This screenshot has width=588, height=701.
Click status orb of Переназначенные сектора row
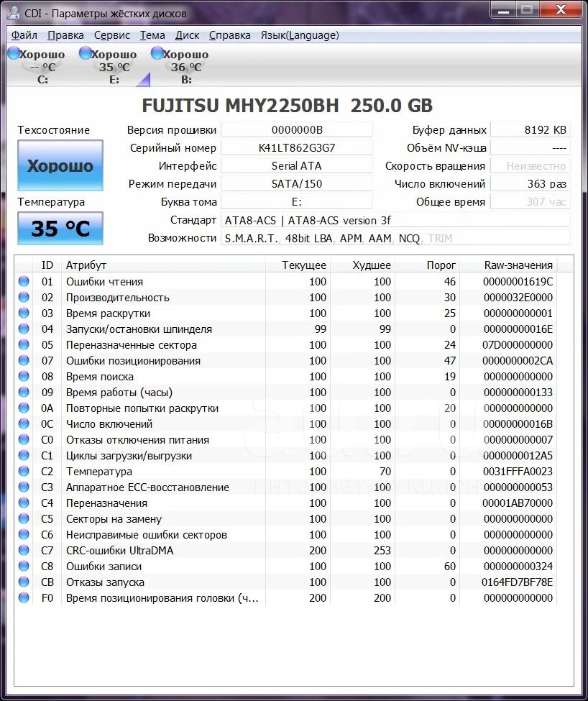(x=24, y=344)
